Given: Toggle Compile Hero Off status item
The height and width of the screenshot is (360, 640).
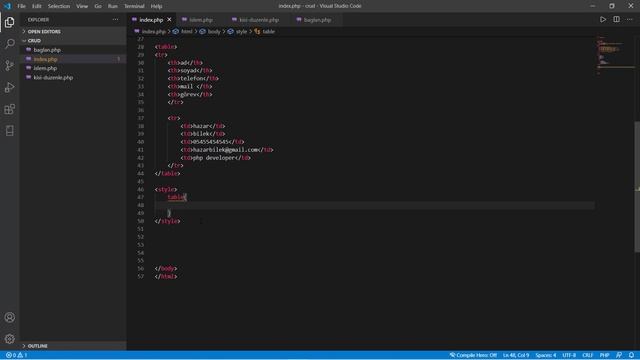Looking at the screenshot, I should (x=473, y=355).
